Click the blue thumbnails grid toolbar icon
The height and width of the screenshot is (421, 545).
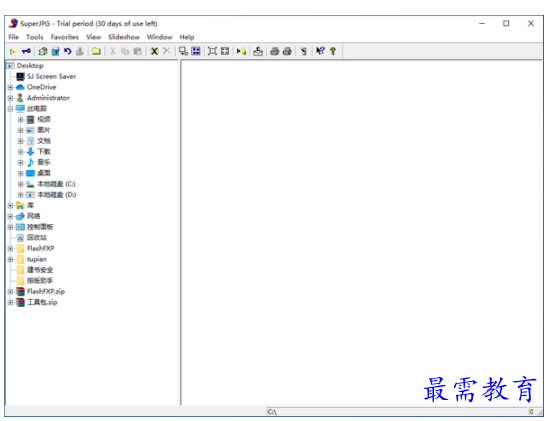(x=196, y=51)
